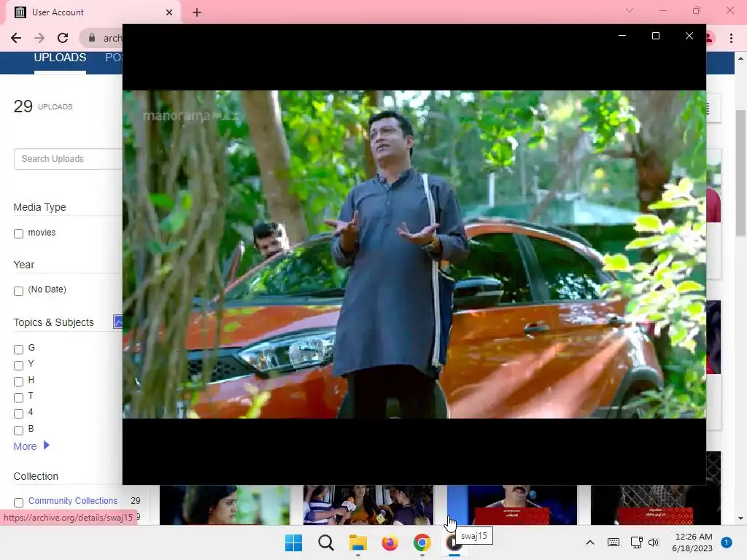Open the volume tray icon
The height and width of the screenshot is (560, 747).
654,542
